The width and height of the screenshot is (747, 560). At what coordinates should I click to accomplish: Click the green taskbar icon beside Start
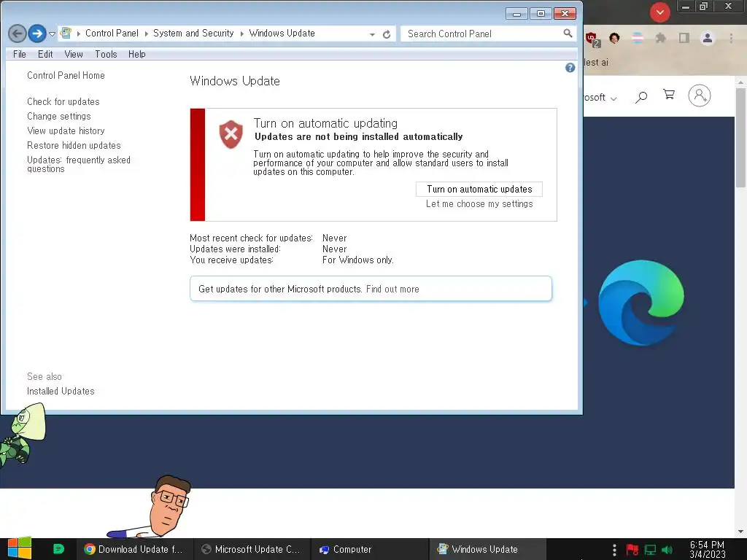(x=58, y=549)
